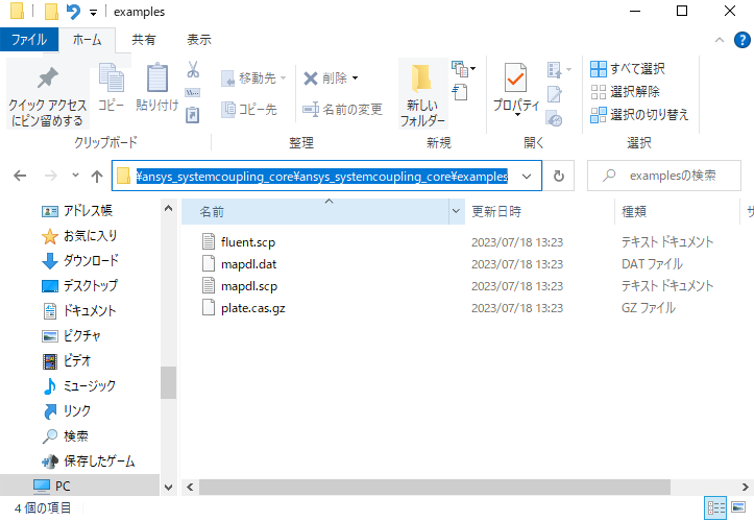Switch to details view in status bar
The width and height of the screenshot is (754, 522).
[x=716, y=508]
